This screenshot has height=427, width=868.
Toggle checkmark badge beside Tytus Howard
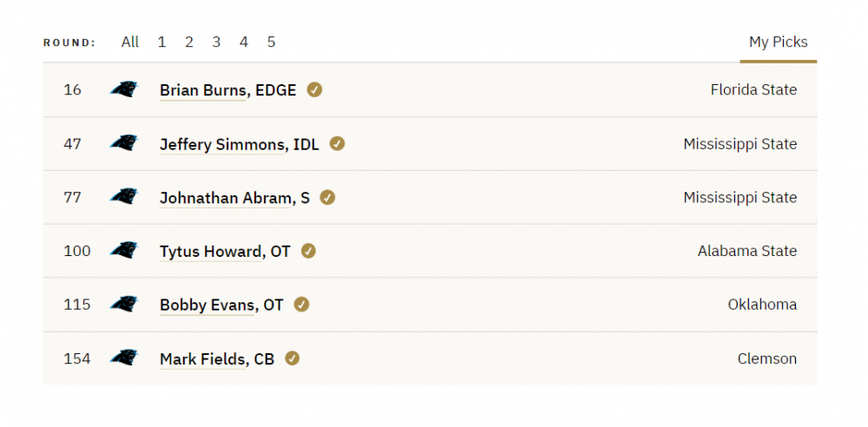[308, 251]
